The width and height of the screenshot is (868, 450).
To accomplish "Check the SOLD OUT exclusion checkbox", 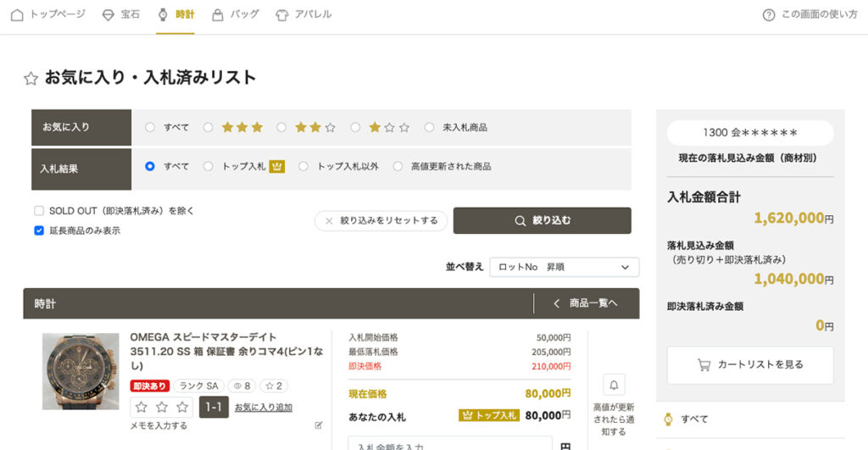I will point(39,211).
